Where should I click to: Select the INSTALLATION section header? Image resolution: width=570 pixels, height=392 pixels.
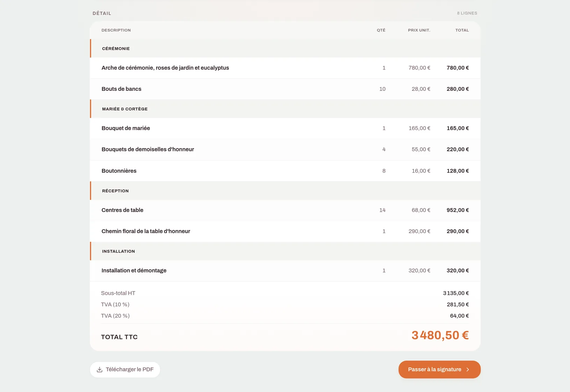pos(285,251)
